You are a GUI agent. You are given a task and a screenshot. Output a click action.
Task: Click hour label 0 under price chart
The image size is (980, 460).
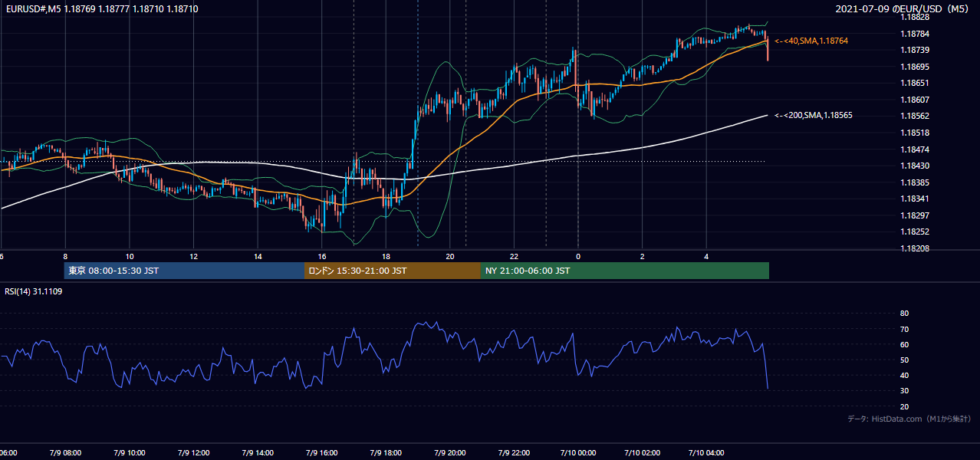point(578,256)
